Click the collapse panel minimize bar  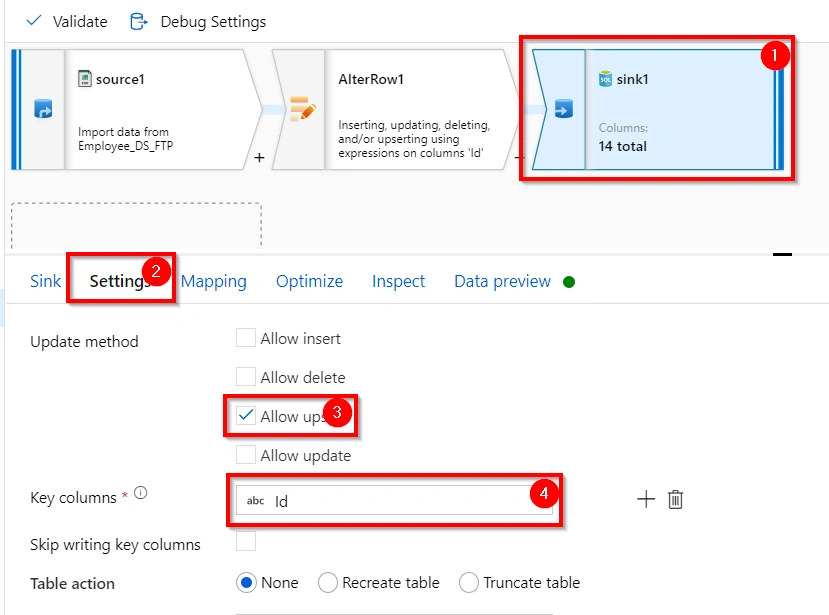pyautogui.click(x=782, y=254)
